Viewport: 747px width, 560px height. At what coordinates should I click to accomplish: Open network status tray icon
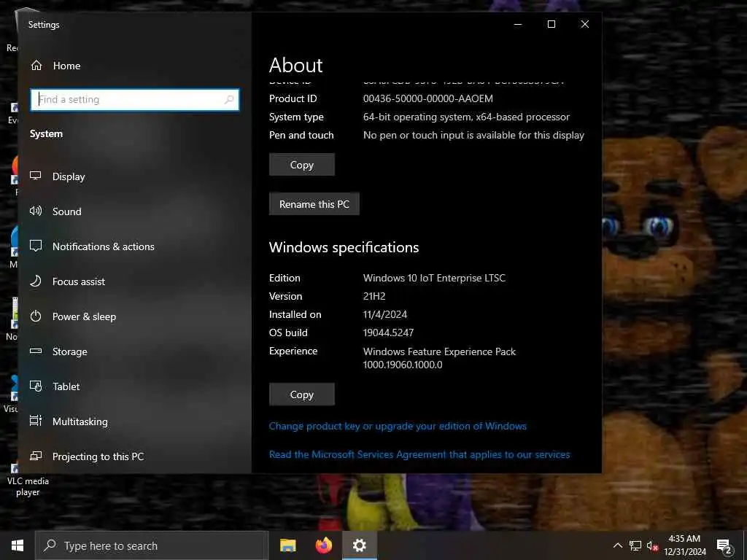coord(635,545)
